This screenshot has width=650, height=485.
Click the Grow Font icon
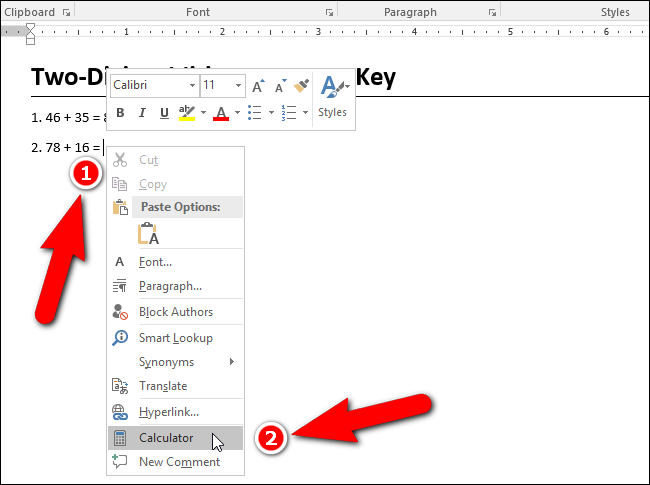(258, 86)
